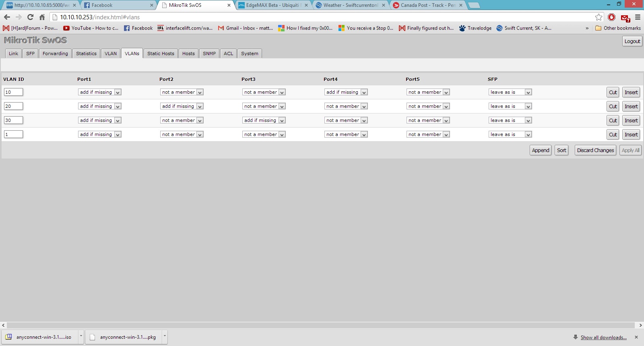This screenshot has width=644, height=346.
Task: Open SFP dropdown for VLAN 10
Action: (510, 92)
